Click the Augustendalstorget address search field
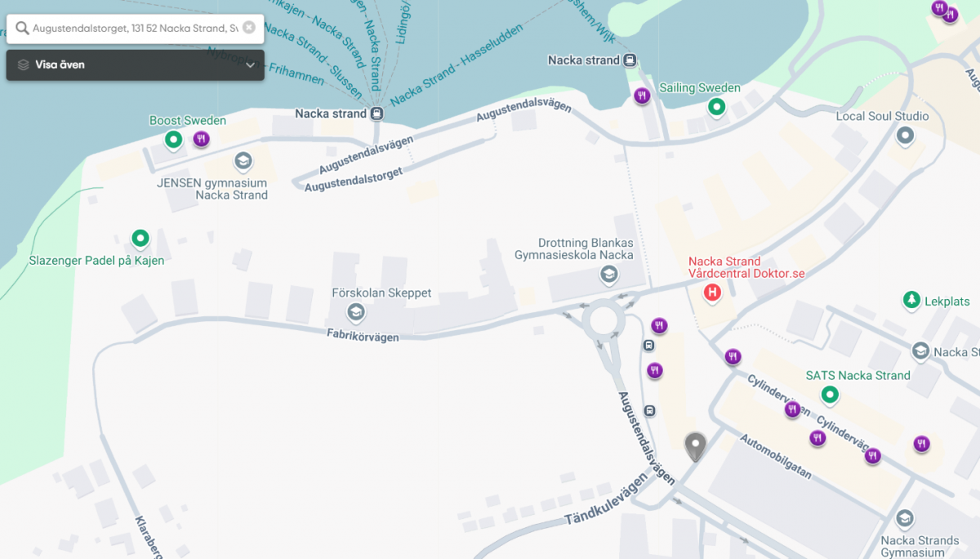Viewport: 980px width, 559px height. pyautogui.click(x=136, y=29)
